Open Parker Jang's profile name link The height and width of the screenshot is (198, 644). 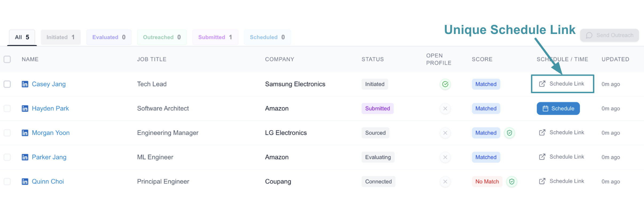pyautogui.click(x=49, y=157)
